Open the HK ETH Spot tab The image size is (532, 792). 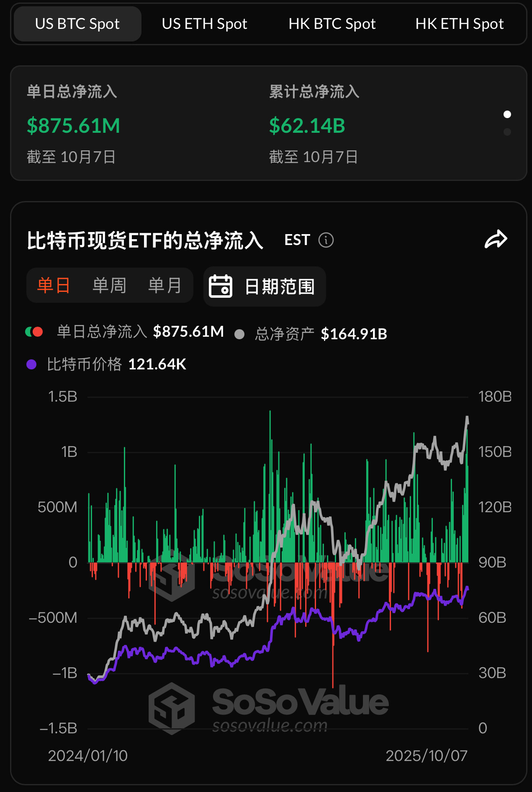point(459,24)
